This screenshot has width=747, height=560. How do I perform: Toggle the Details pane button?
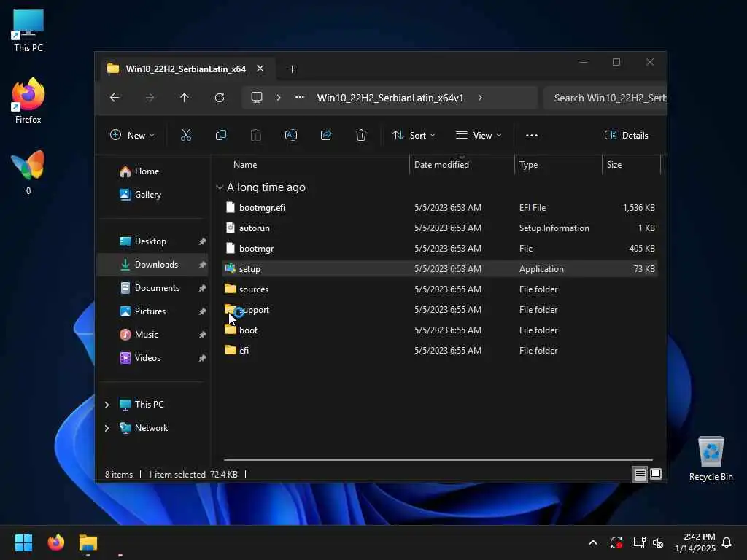coord(626,135)
